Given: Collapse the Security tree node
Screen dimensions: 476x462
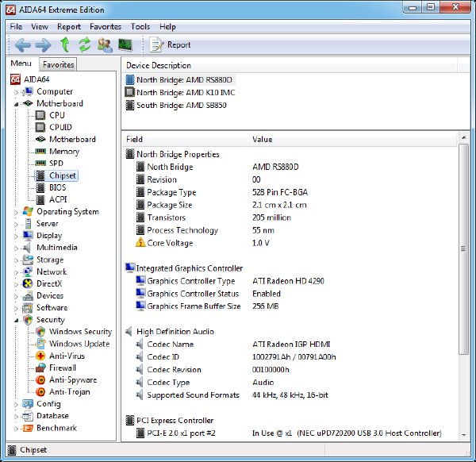Looking at the screenshot, I should coord(17,321).
